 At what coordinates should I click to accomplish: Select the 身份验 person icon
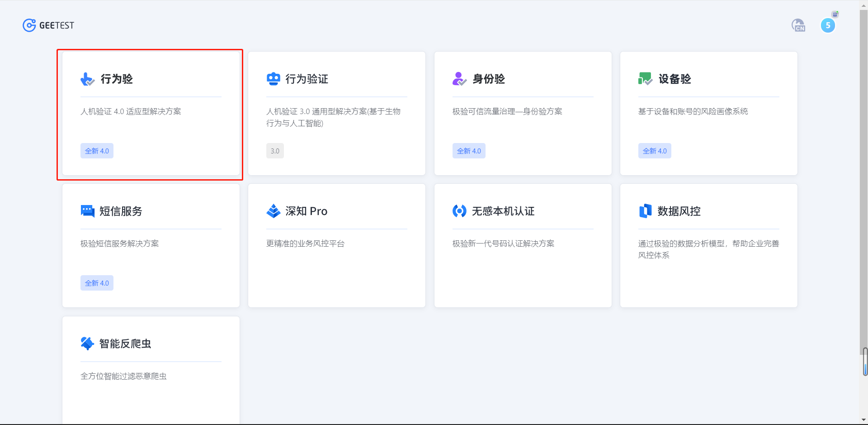tap(458, 78)
